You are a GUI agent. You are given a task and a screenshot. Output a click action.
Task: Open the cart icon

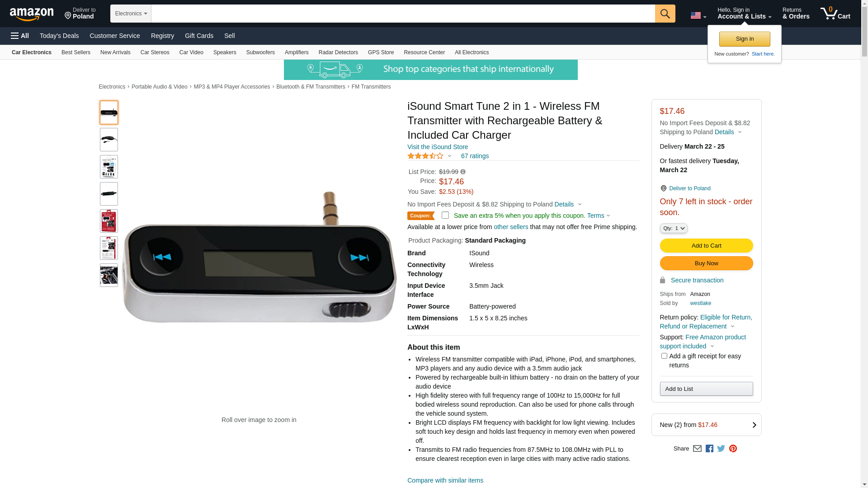835,14
